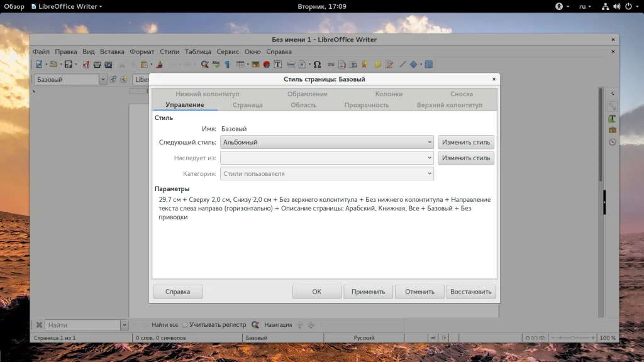Open the 'Формат' menu
This screenshot has width=644, height=362.
[142, 52]
